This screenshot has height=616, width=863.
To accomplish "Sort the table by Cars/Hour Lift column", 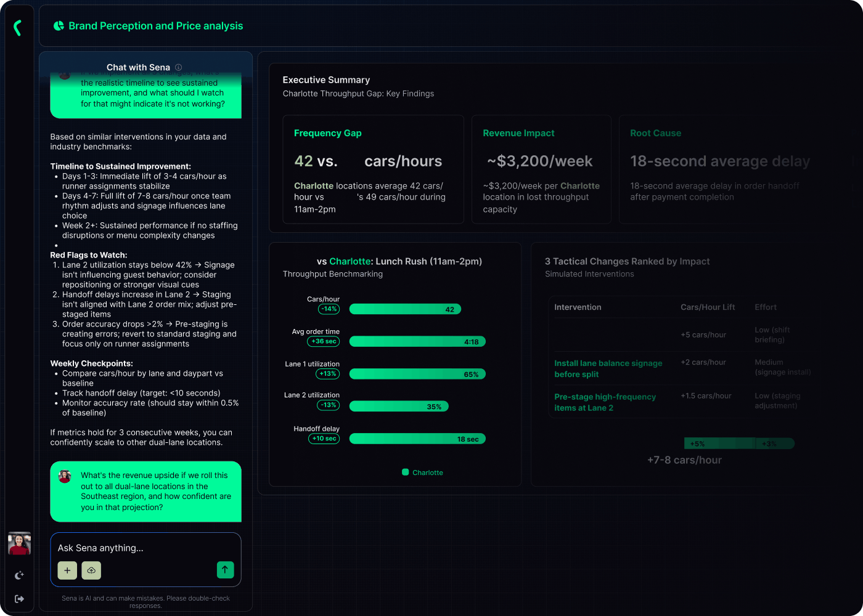I will pos(708,307).
